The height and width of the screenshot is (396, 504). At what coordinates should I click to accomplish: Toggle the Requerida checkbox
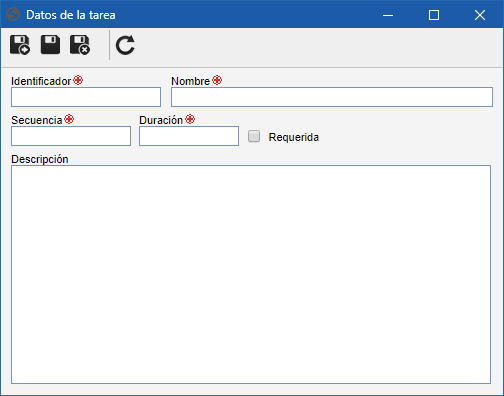(x=254, y=136)
